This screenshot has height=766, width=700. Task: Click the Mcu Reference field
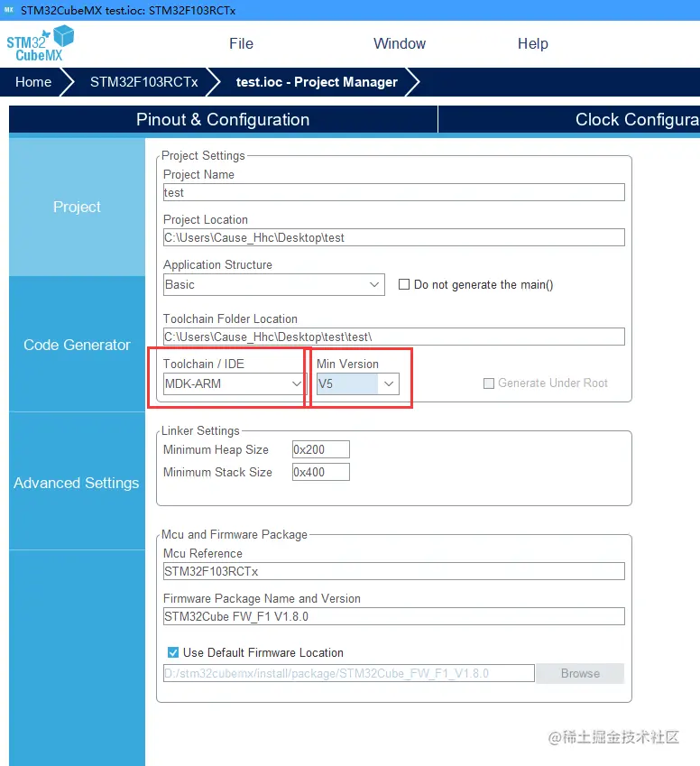pyautogui.click(x=393, y=571)
